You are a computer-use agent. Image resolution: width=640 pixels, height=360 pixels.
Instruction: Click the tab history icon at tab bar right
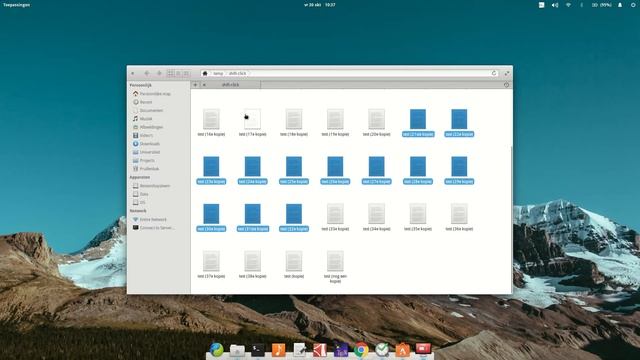(x=507, y=85)
